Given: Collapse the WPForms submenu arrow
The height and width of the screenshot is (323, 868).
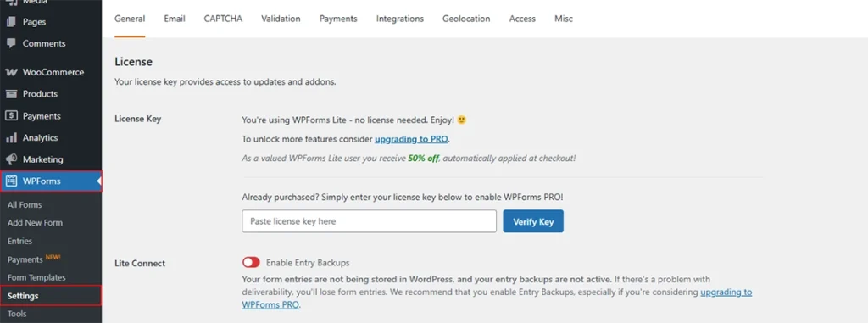Looking at the screenshot, I should (x=98, y=181).
